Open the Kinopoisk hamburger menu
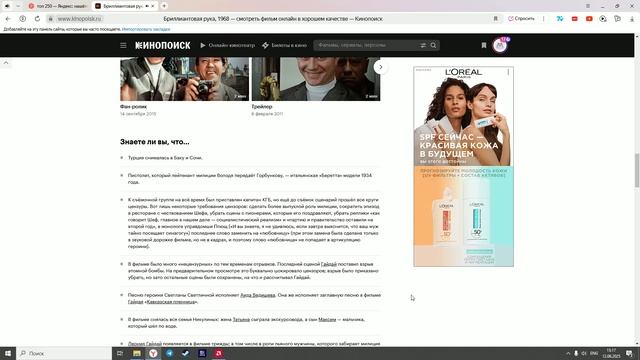 tap(123, 45)
